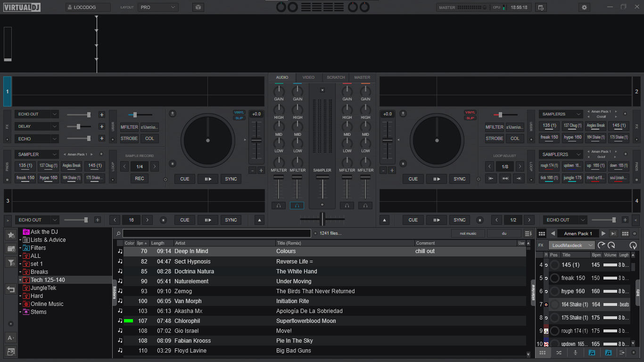Click the grid view icon left of Amen Pack 1
Viewport: 644px width, 362px height.
coord(542,233)
